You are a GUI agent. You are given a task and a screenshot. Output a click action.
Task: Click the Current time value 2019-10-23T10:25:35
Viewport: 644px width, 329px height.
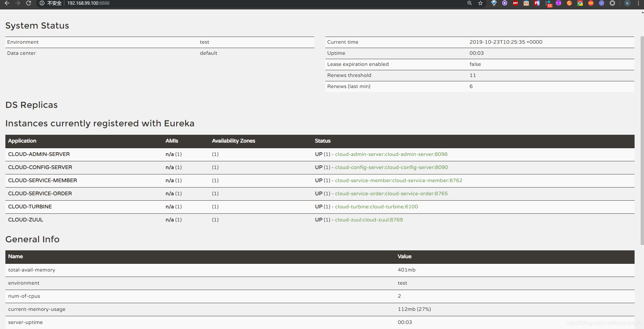coord(506,42)
